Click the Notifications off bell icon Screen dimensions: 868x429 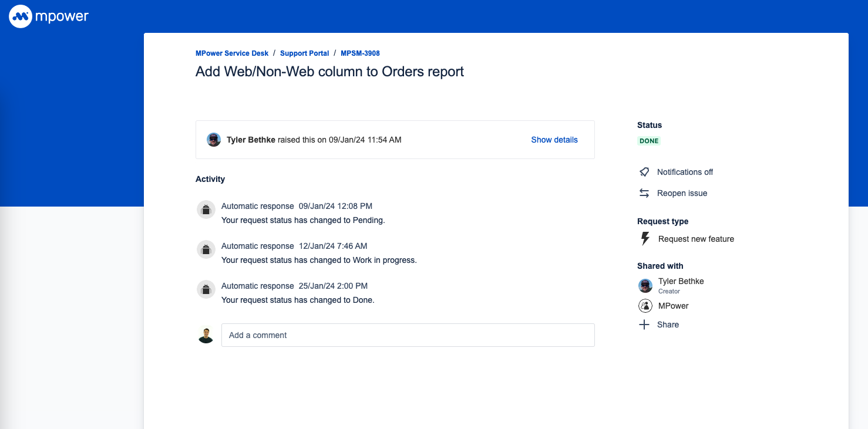click(x=644, y=172)
